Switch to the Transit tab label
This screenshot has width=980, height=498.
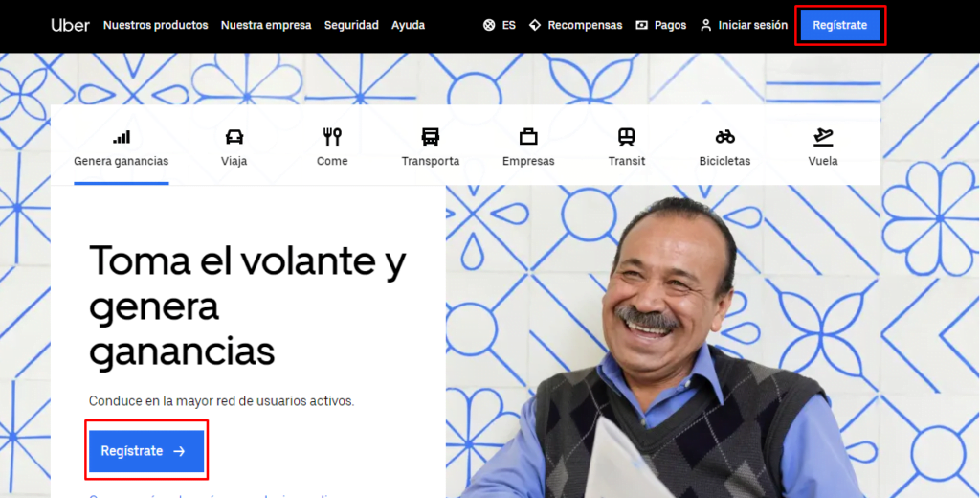pyautogui.click(x=626, y=161)
